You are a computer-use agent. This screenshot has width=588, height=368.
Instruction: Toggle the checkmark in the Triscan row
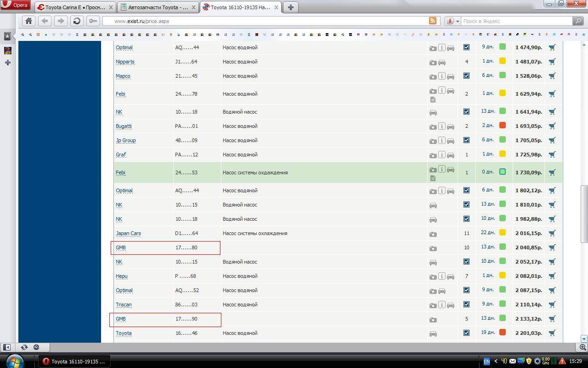point(466,305)
